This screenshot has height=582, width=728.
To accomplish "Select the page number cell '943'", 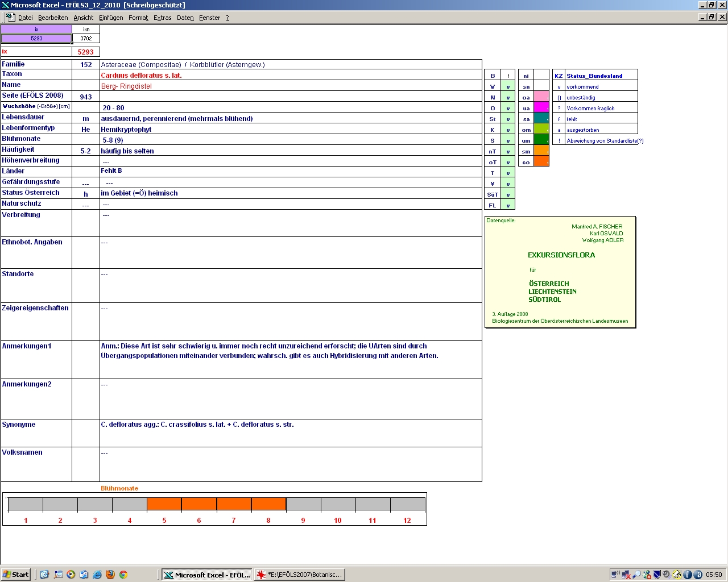I will point(86,97).
